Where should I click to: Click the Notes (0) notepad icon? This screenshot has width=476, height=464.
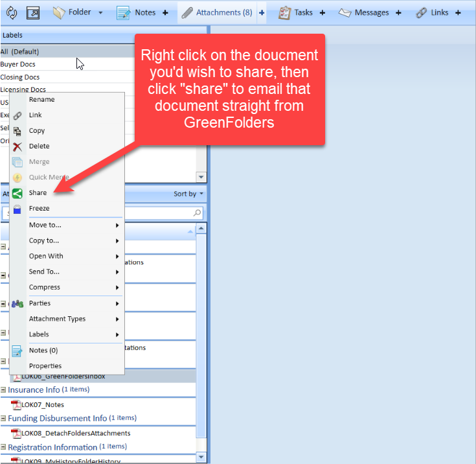pos(17,351)
